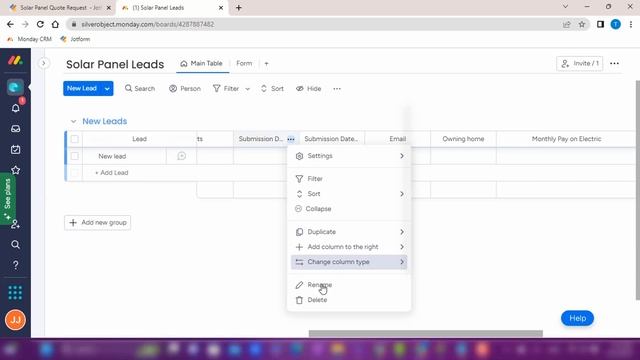Viewport: 640px width, 360px height.
Task: Open the help question mark in sidebar
Action: [16, 265]
